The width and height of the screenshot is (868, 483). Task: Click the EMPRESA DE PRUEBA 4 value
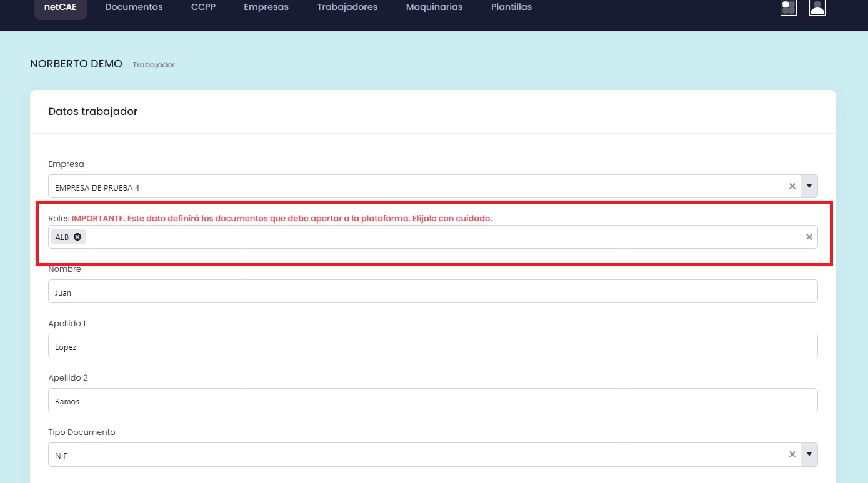pos(97,187)
